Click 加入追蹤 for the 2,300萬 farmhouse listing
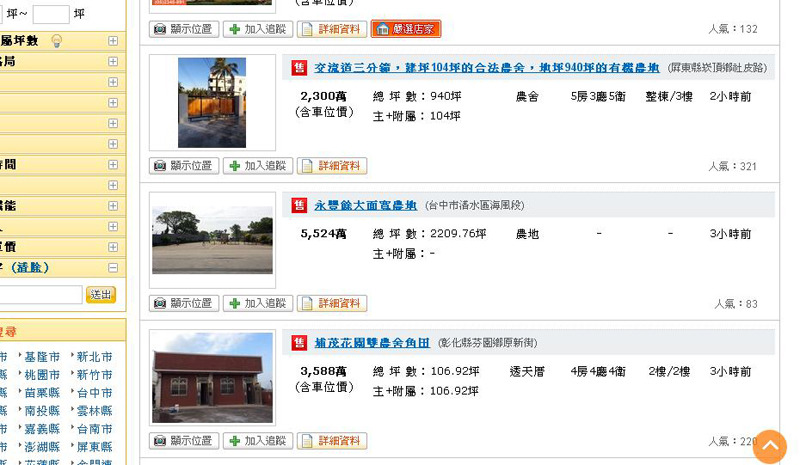 [258, 166]
